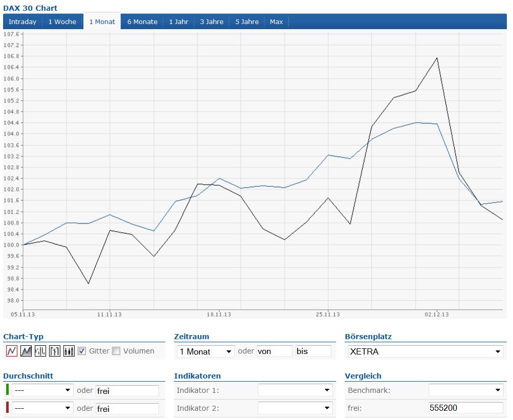Click the 'Vergleich' section heading

363,376
